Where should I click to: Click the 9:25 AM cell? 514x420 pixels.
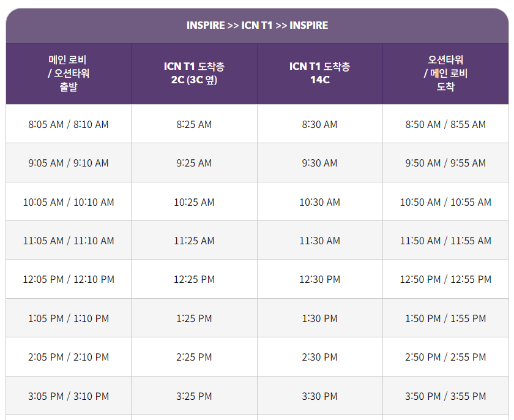pyautogui.click(x=194, y=163)
